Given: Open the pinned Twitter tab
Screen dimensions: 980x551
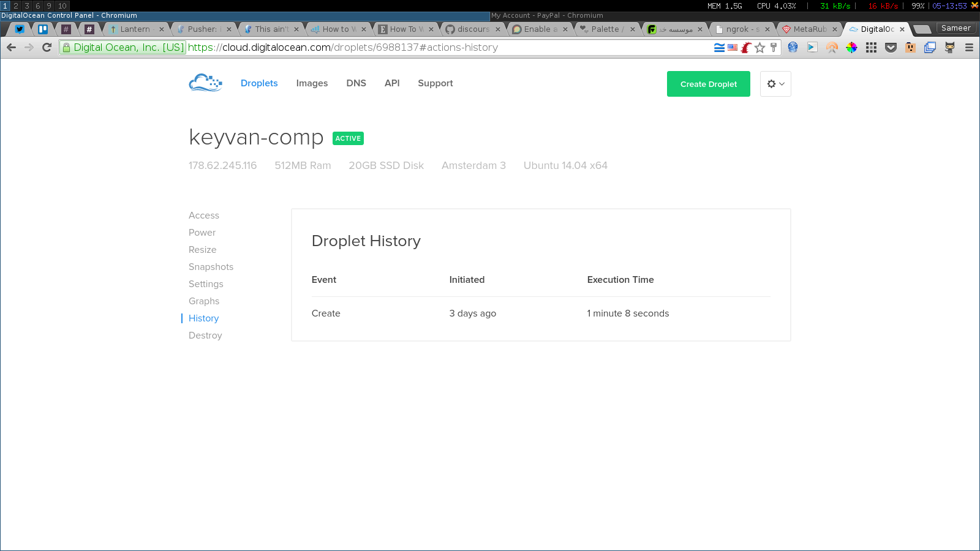Looking at the screenshot, I should (20, 29).
